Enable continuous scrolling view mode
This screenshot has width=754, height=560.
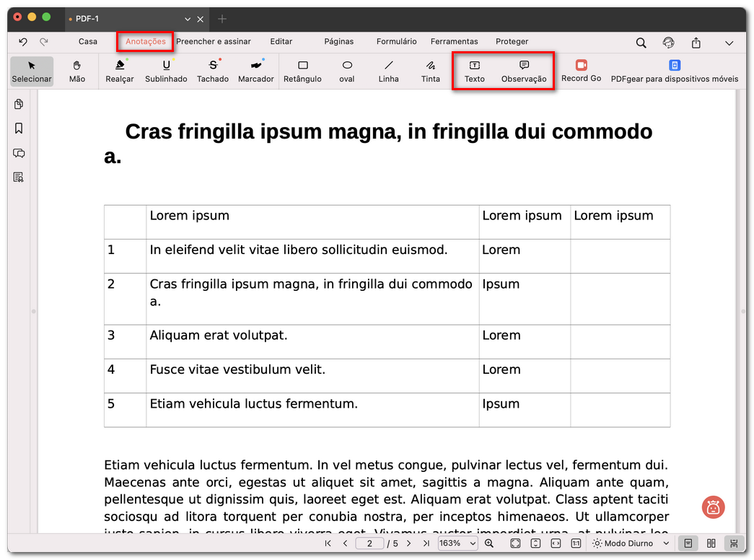733,543
